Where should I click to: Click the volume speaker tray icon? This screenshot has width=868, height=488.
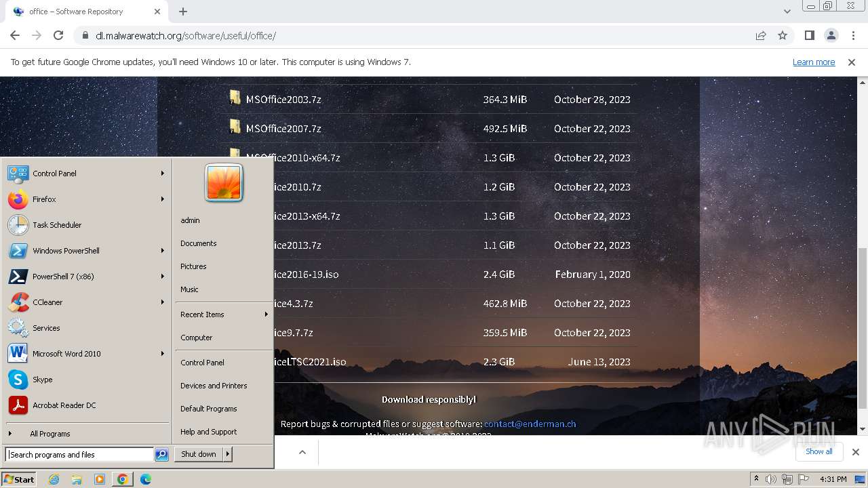pyautogui.click(x=771, y=479)
